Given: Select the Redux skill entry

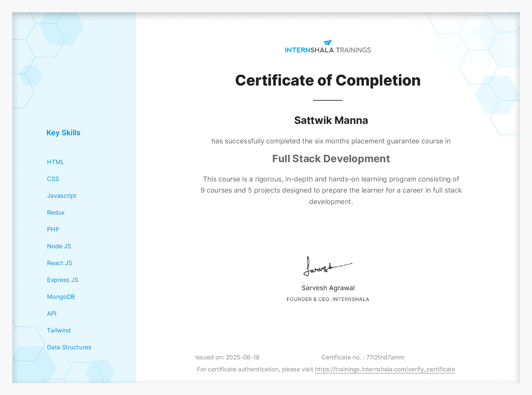Looking at the screenshot, I should tap(56, 212).
